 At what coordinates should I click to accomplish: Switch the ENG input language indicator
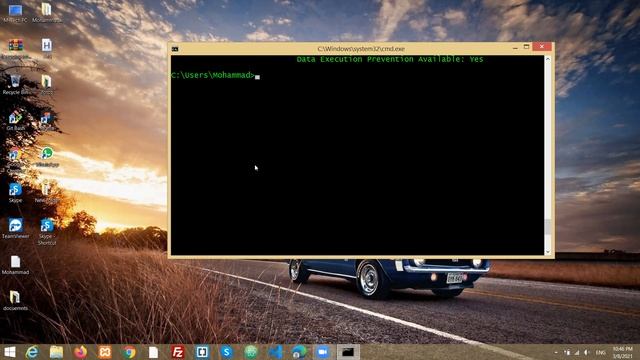click(x=601, y=352)
